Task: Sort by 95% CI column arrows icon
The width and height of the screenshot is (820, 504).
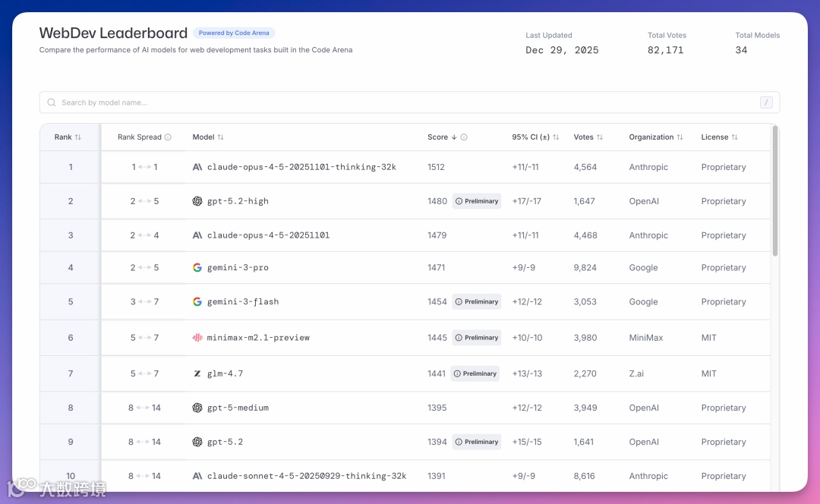Action: pyautogui.click(x=556, y=137)
